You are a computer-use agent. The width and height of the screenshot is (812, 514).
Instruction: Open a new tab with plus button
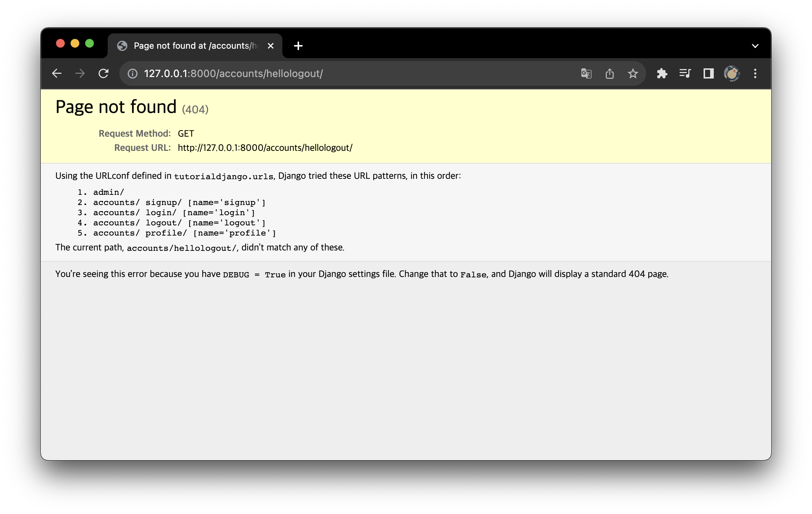click(x=298, y=46)
